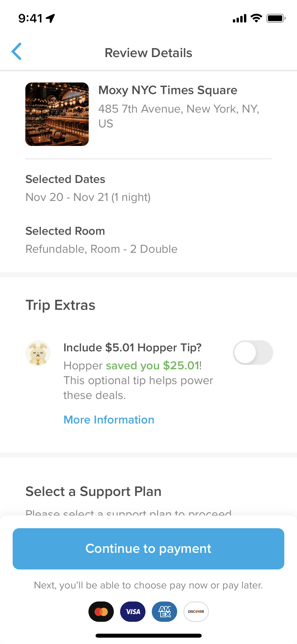
Task: Tap the Discover card icon
Action: point(196,611)
